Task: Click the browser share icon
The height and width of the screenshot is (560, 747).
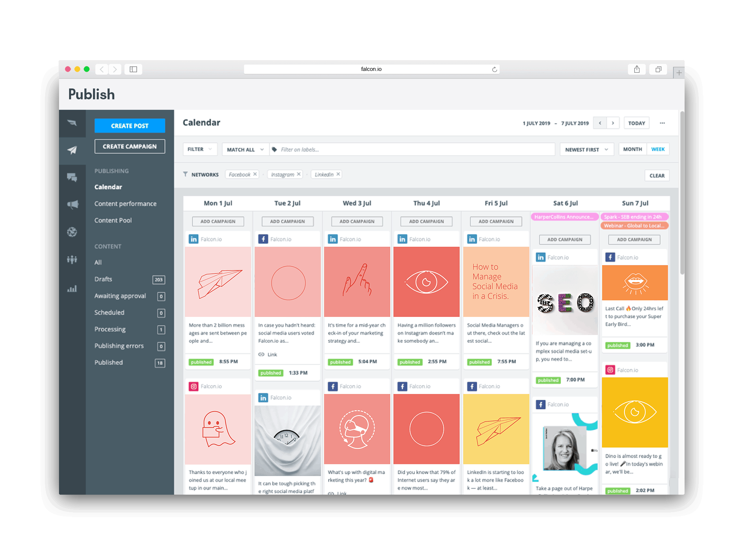Action: pyautogui.click(x=637, y=69)
